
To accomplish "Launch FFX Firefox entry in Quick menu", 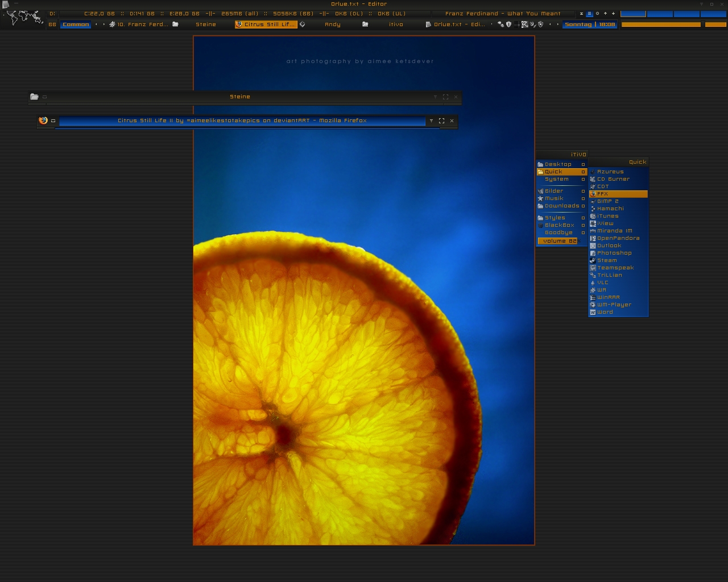I will [x=618, y=194].
